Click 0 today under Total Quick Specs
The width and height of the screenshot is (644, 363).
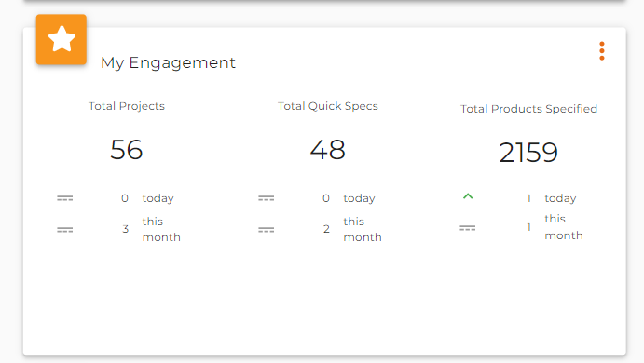326,198
